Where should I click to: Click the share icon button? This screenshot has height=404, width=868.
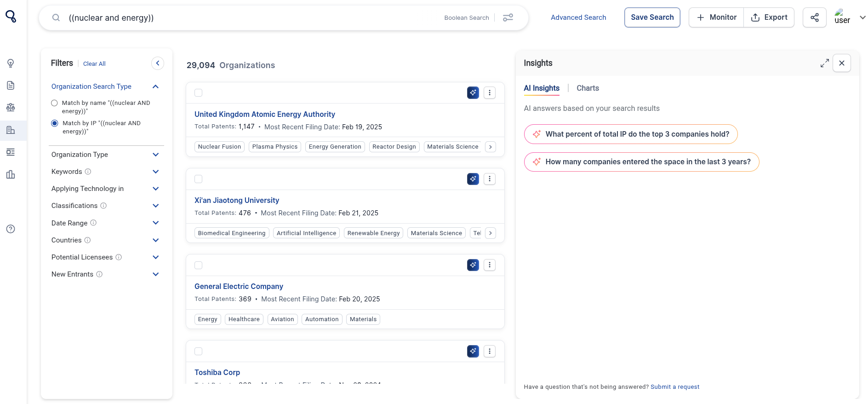[x=815, y=17]
